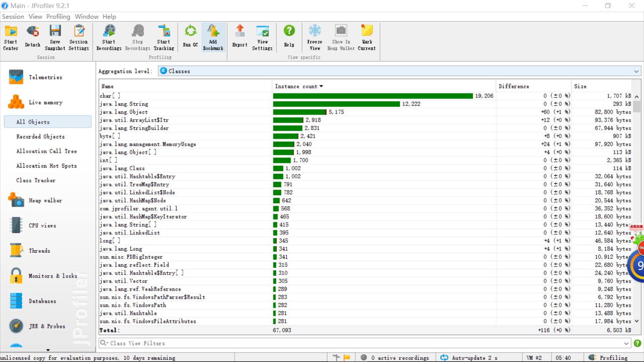Select Class Tracker view
Viewport: 644px width, 362px height.
pyautogui.click(x=36, y=180)
